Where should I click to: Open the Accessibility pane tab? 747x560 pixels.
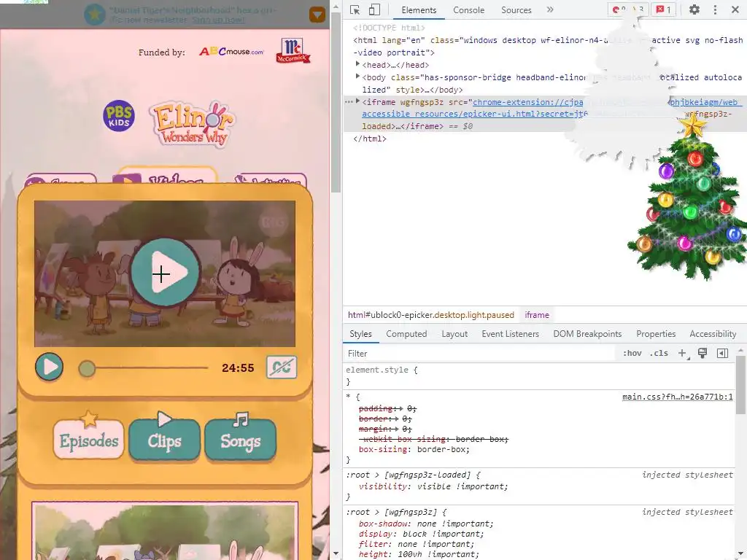tap(713, 334)
